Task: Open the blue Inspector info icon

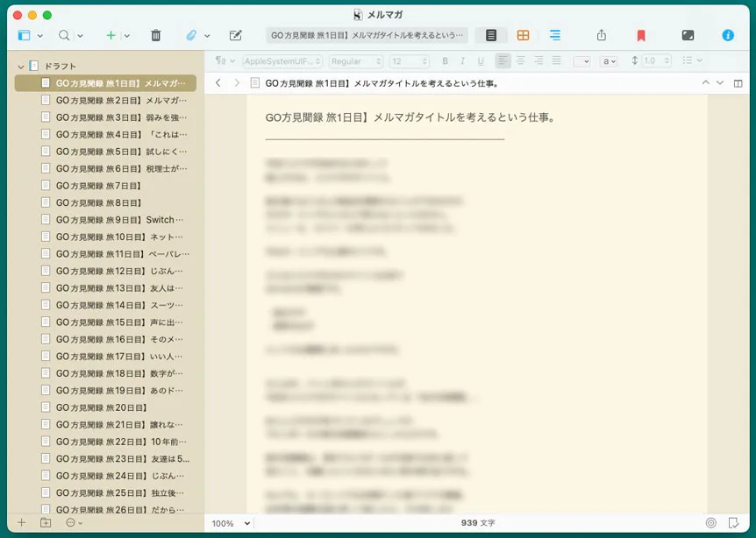Action: (x=728, y=35)
